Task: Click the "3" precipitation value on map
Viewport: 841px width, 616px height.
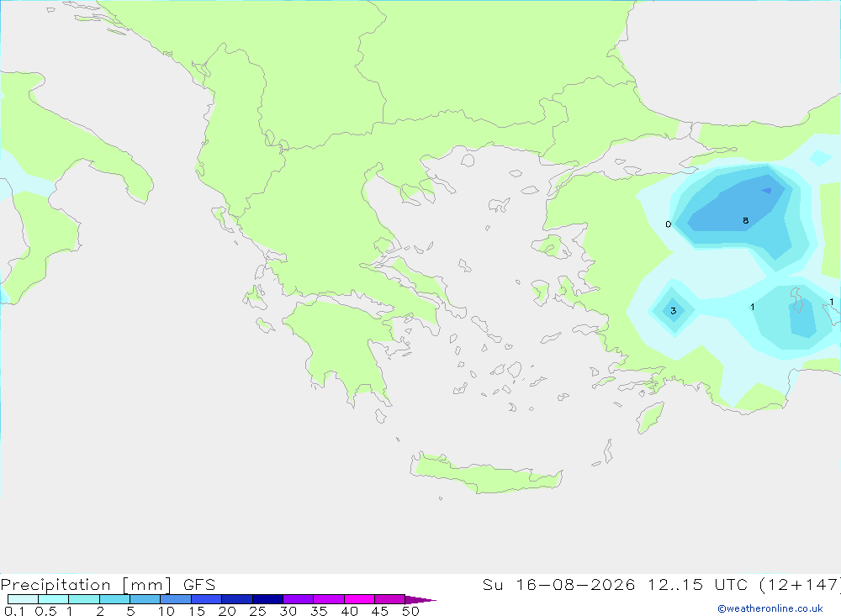Action: click(x=673, y=310)
